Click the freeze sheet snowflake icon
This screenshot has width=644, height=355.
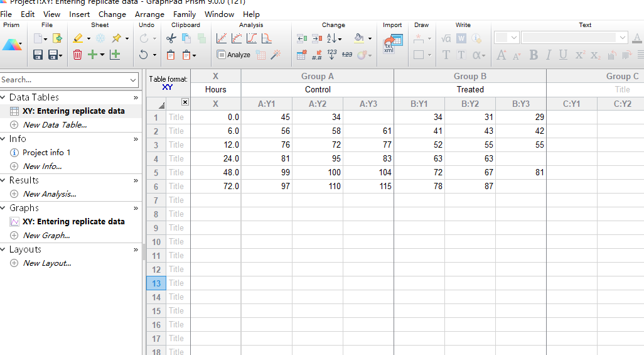coord(100,38)
